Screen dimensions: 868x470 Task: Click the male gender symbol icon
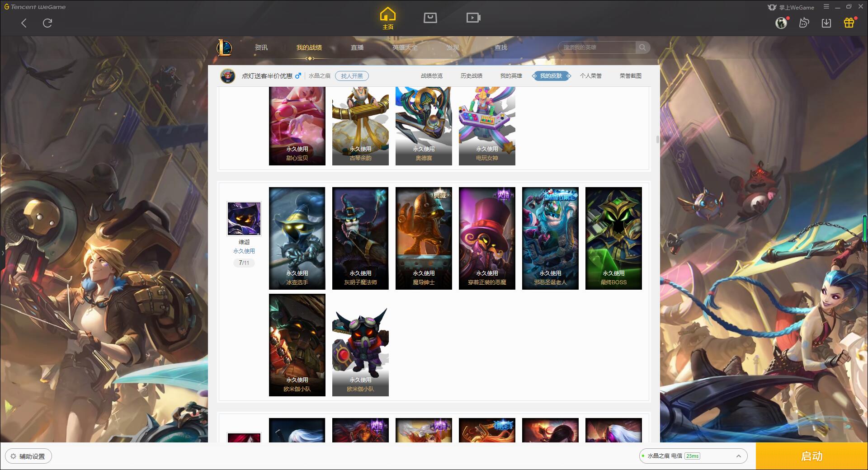coord(298,76)
